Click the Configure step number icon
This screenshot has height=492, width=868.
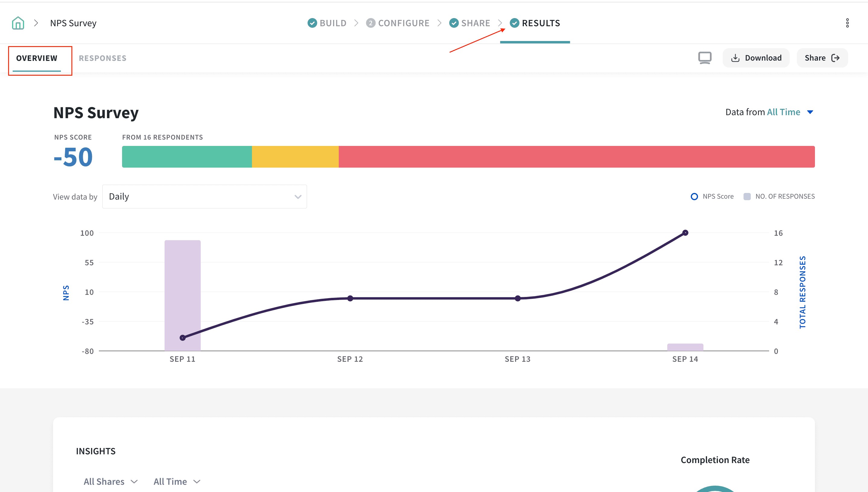click(x=370, y=23)
